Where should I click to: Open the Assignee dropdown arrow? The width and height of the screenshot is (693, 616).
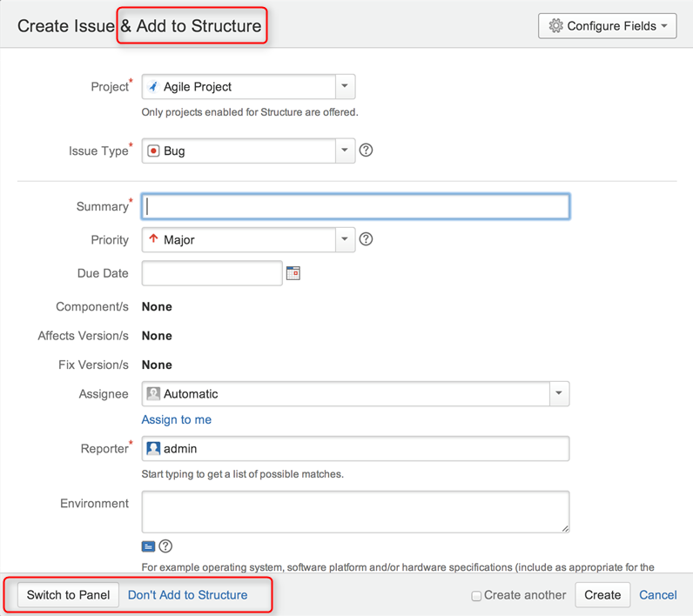pos(559,394)
